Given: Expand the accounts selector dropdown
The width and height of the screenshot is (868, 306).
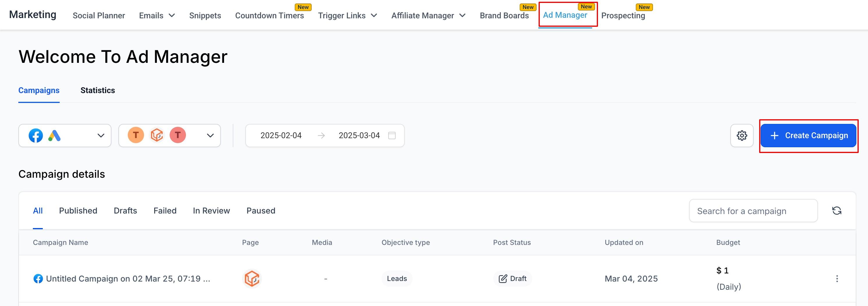Looking at the screenshot, I should [x=210, y=136].
